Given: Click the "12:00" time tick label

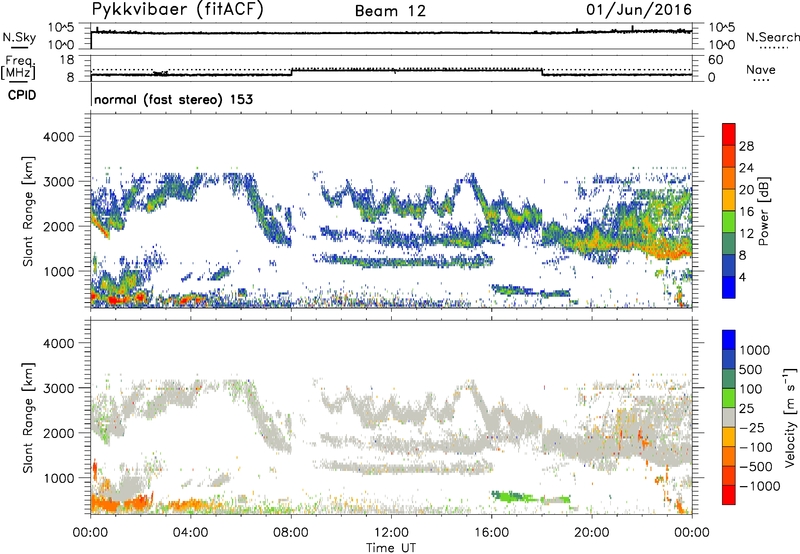Looking at the screenshot, I should 391,533.
